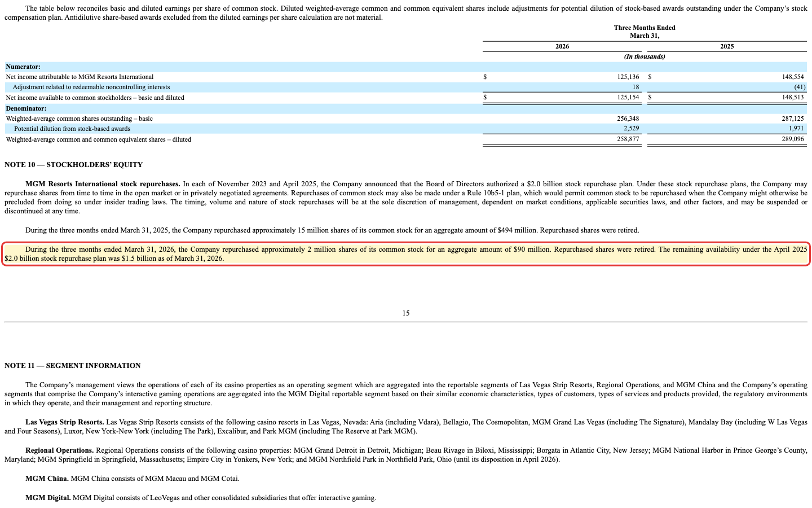Click the basic shares value 287,125

793,119
